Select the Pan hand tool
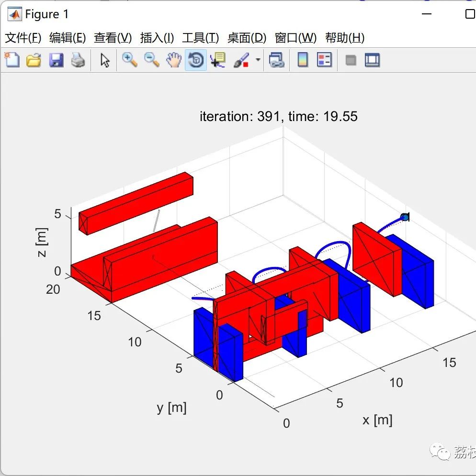Viewport: 476px width, 476px height. (174, 60)
